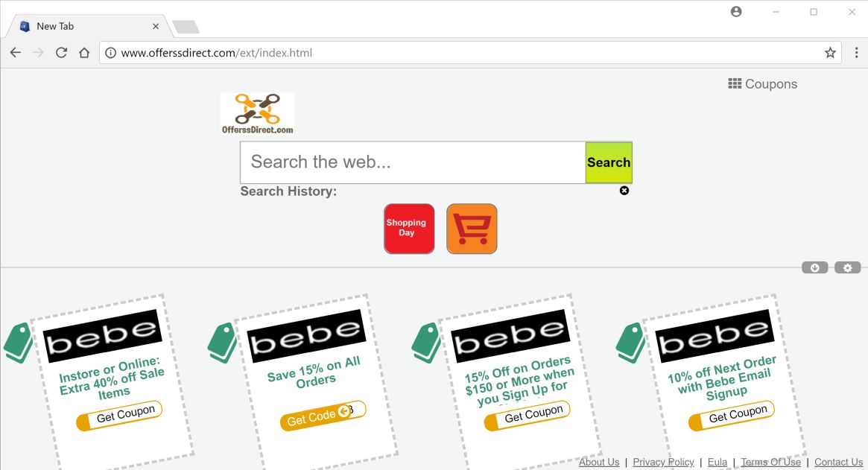Open the Coupons grid menu
868x470 pixels.
[762, 84]
